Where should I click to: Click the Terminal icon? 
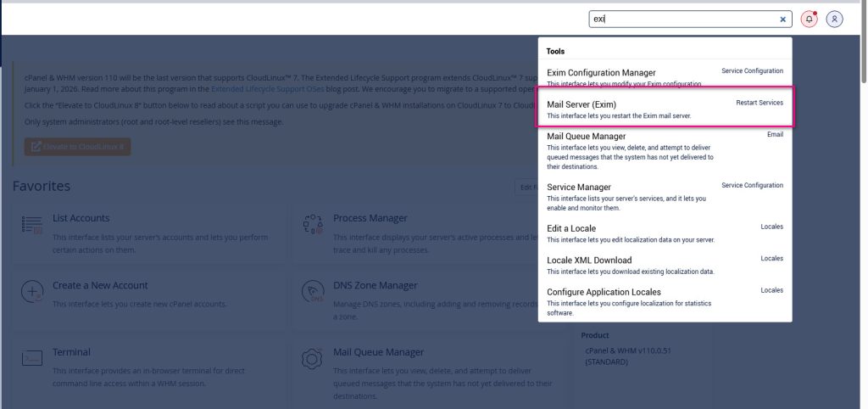[32, 358]
